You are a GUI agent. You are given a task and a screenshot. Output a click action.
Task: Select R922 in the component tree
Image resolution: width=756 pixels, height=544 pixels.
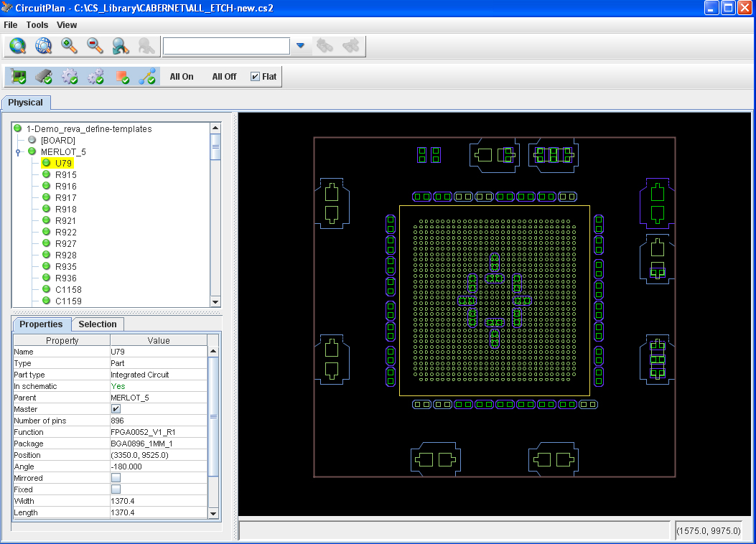[x=65, y=233]
